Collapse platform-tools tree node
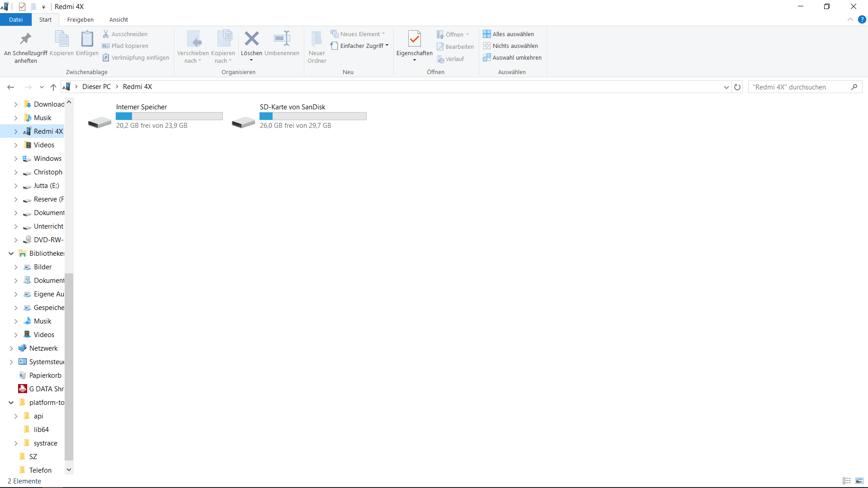Screen dimensions: 868x488 click(x=11, y=403)
